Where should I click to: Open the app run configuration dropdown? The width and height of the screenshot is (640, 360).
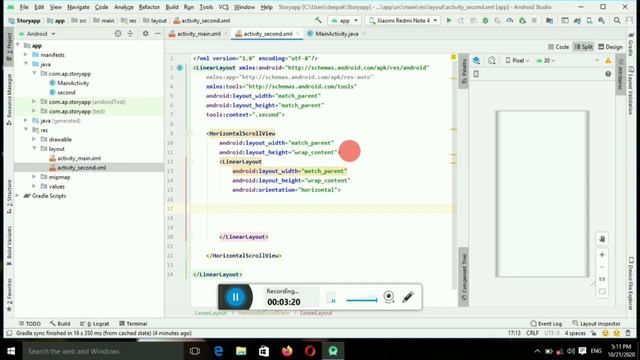[x=345, y=20]
